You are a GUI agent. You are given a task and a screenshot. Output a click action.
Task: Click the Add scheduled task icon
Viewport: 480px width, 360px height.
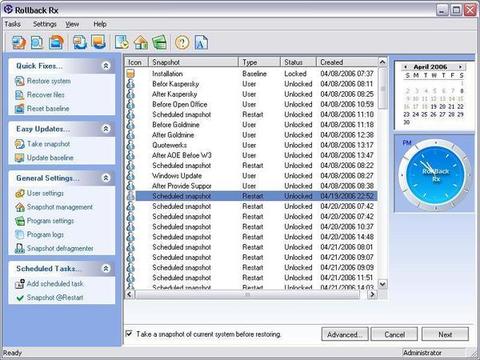[x=20, y=284]
